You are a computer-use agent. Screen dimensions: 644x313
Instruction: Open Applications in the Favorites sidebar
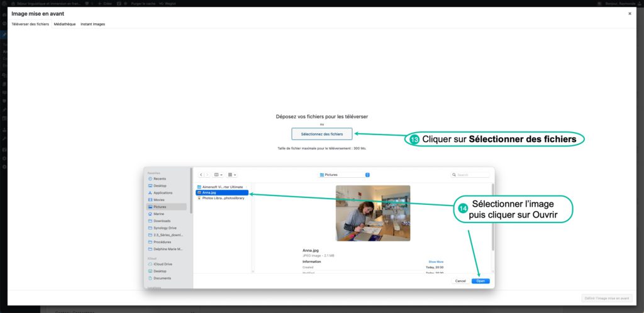click(163, 192)
